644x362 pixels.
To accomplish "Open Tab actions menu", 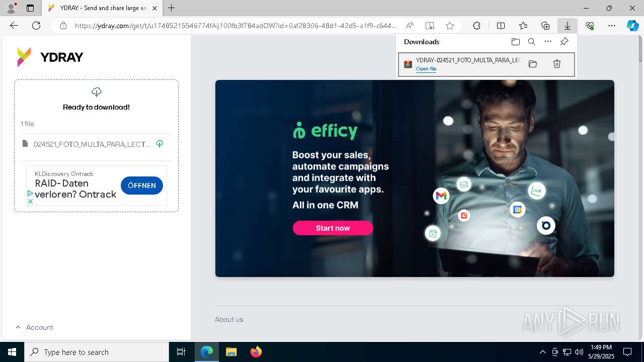I will pyautogui.click(x=30, y=8).
